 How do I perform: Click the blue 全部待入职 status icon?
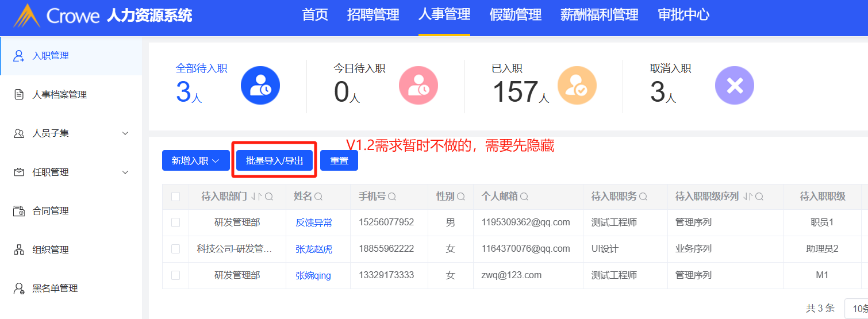point(260,86)
